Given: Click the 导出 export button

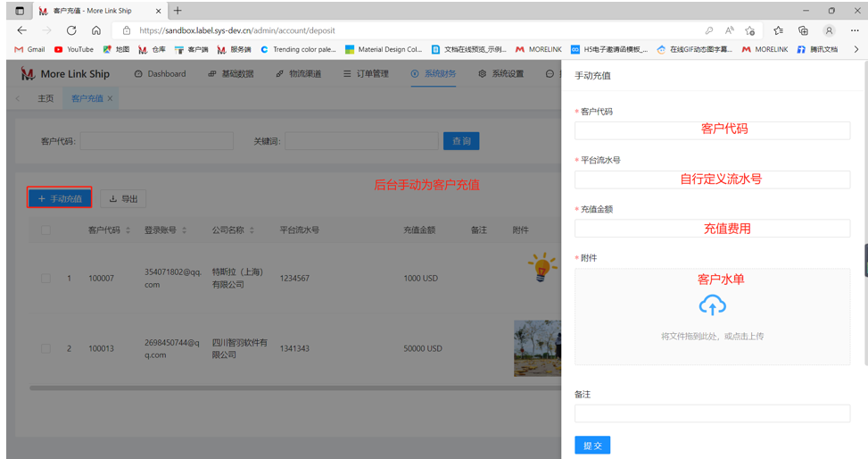Looking at the screenshot, I should (x=123, y=199).
